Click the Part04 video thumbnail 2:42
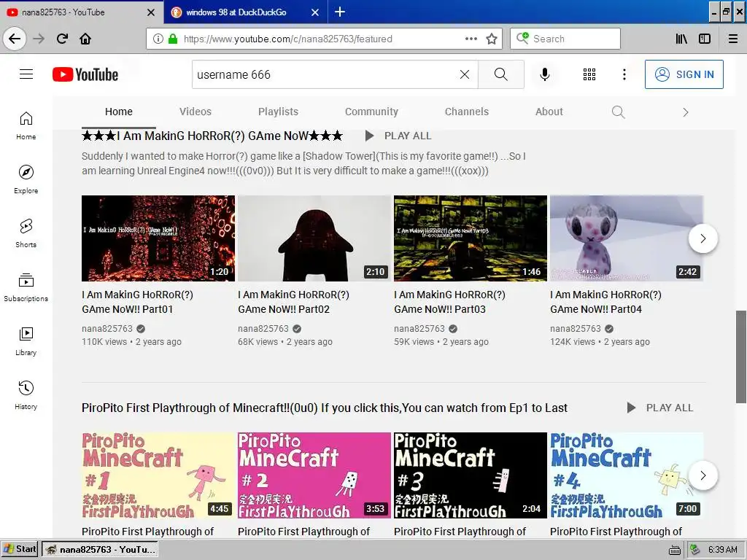 [627, 238]
